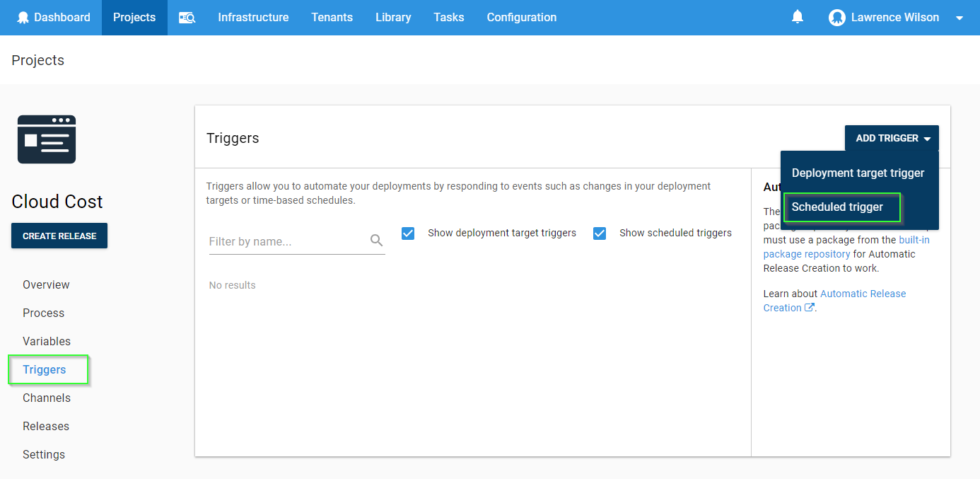This screenshot has width=980, height=479.
Task: Click external link icon after Automatic Release Creation
Action: [x=810, y=308]
